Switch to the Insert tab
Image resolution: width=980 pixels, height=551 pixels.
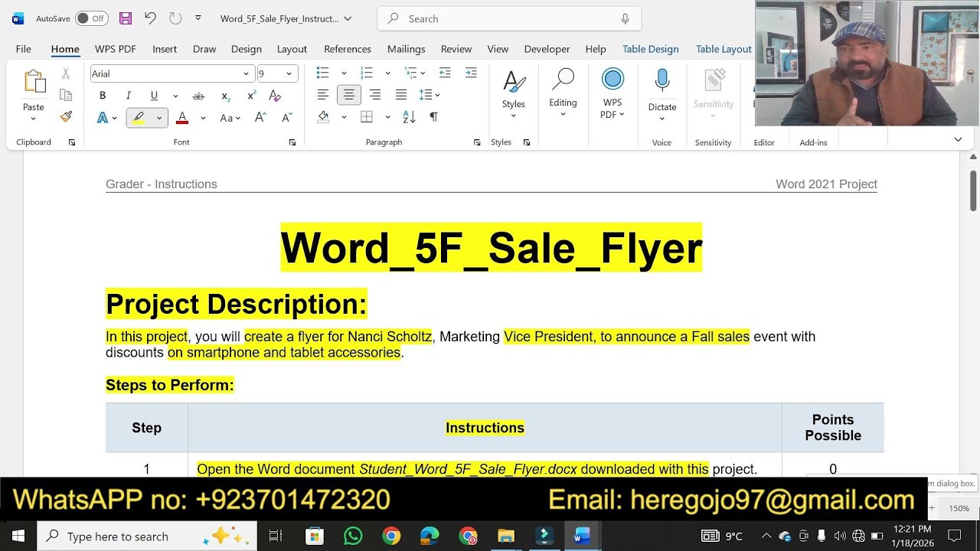point(165,49)
